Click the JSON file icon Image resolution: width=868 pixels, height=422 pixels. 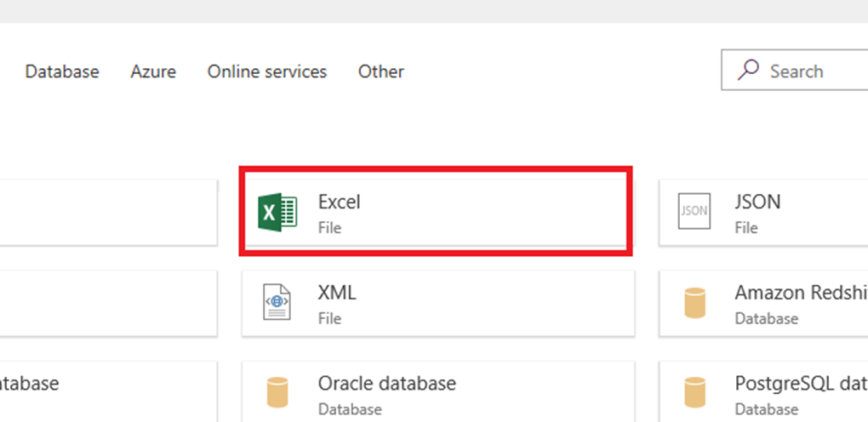[694, 212]
